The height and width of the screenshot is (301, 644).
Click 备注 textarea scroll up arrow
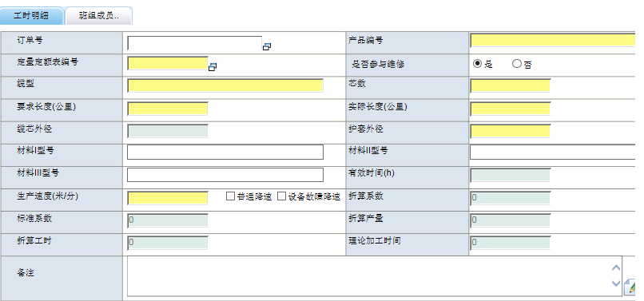[616, 268]
